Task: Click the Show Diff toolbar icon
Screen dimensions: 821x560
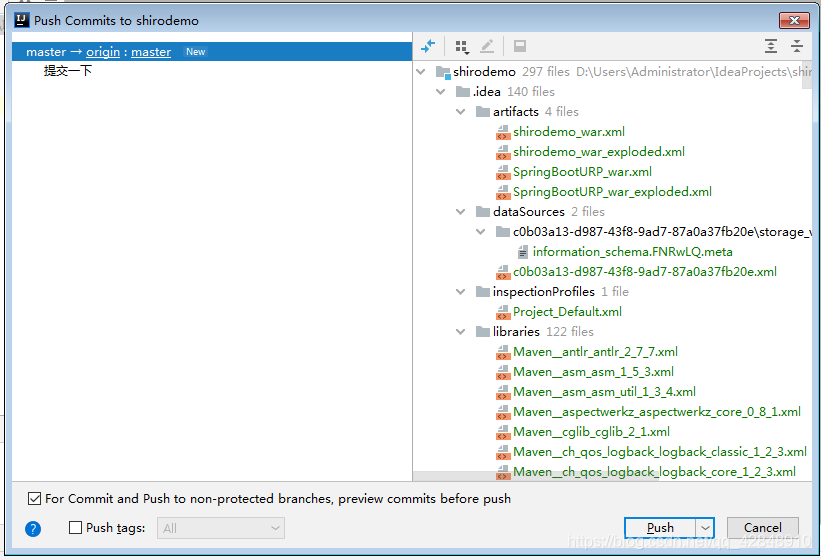Action: 428,46
